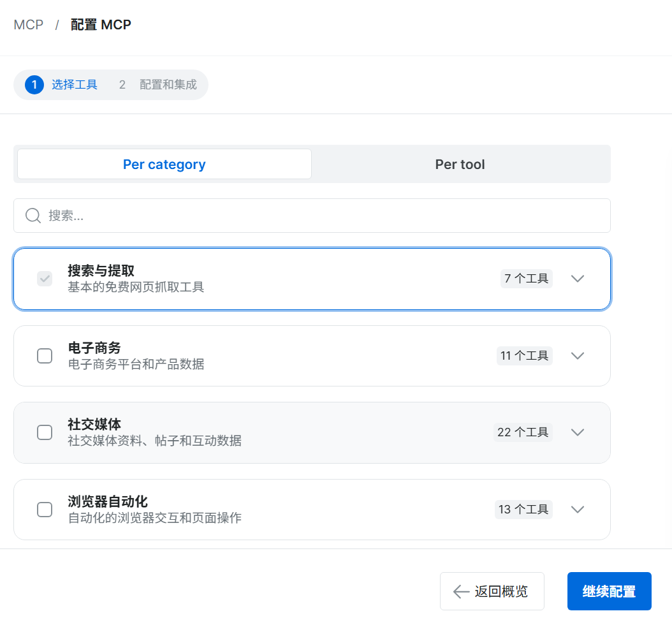Open the MCP breadcrumb link
Image resolution: width=672 pixels, height=618 pixels.
pyautogui.click(x=28, y=25)
